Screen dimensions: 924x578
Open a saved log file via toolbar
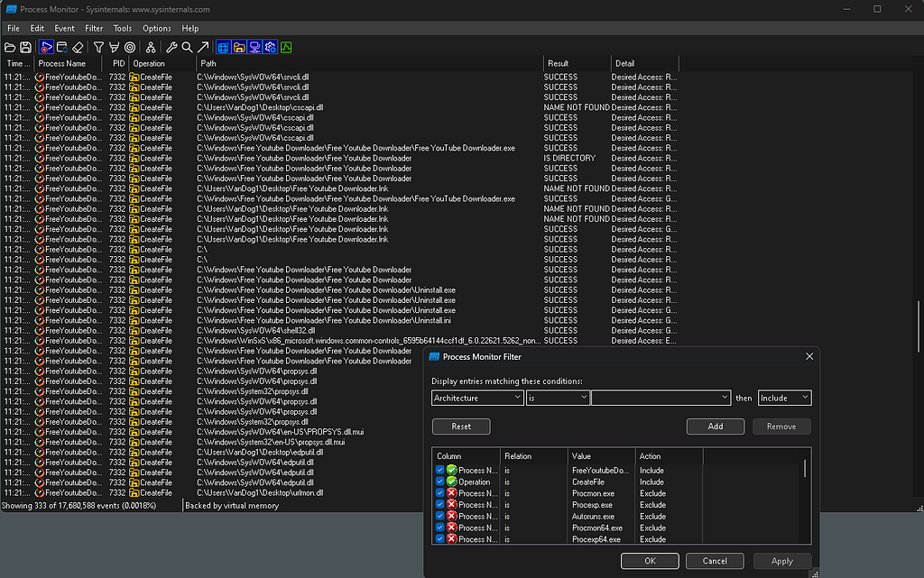click(x=10, y=48)
